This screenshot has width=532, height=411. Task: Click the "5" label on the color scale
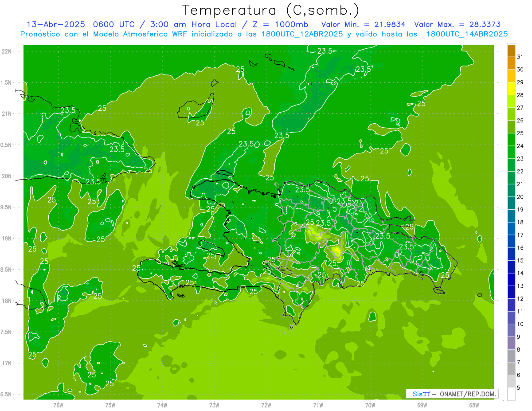(x=519, y=388)
